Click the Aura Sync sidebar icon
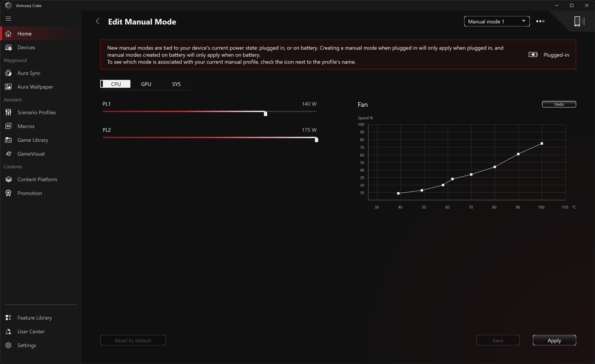This screenshot has width=595, height=364. (9, 73)
